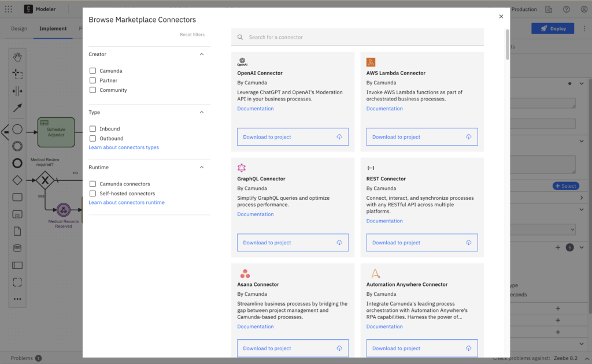
Task: Choose the space tool in palette
Action: click(17, 91)
